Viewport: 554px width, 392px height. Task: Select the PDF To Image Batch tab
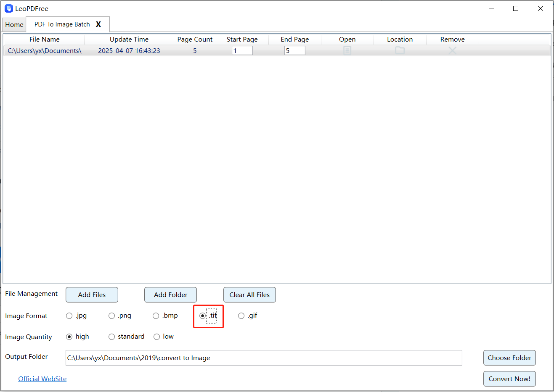tap(62, 24)
